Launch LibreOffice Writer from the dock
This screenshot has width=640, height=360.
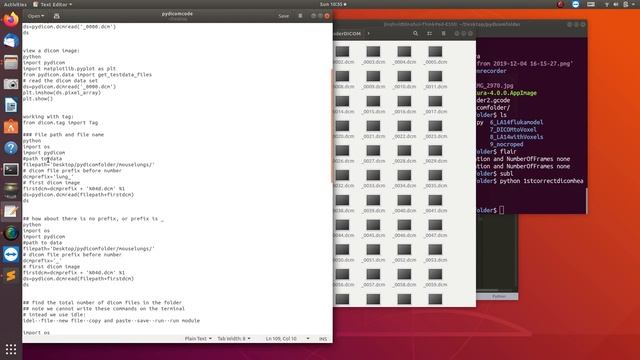pos(11,105)
